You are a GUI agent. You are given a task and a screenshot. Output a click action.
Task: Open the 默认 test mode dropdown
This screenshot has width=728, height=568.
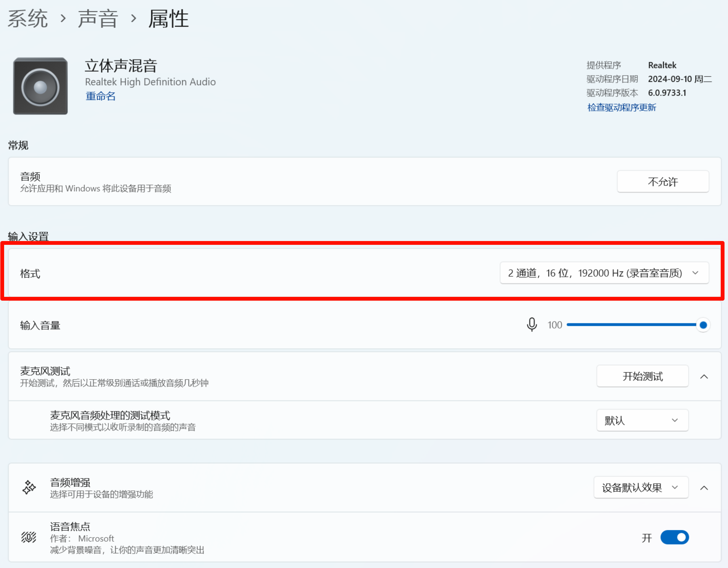[x=642, y=420]
